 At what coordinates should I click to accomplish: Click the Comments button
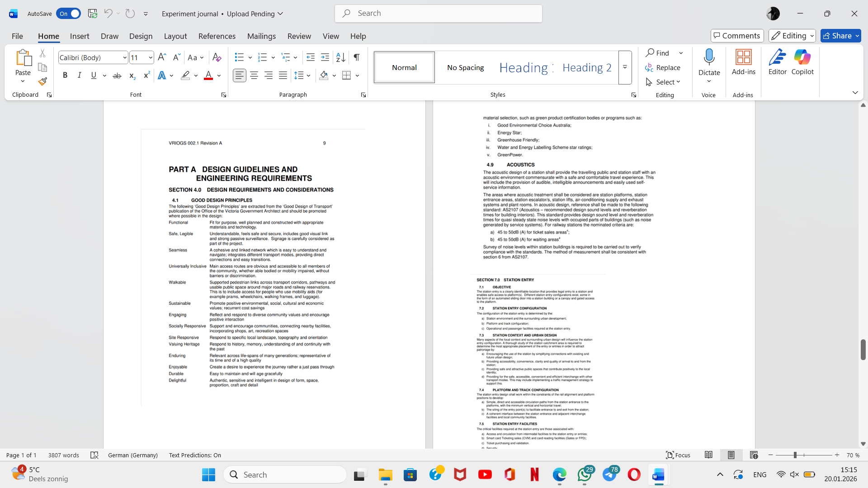point(737,36)
